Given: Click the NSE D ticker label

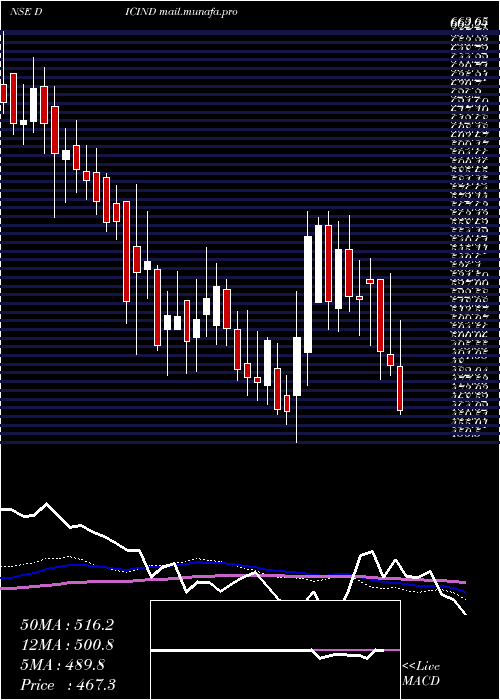Looking at the screenshot, I should (x=26, y=12).
